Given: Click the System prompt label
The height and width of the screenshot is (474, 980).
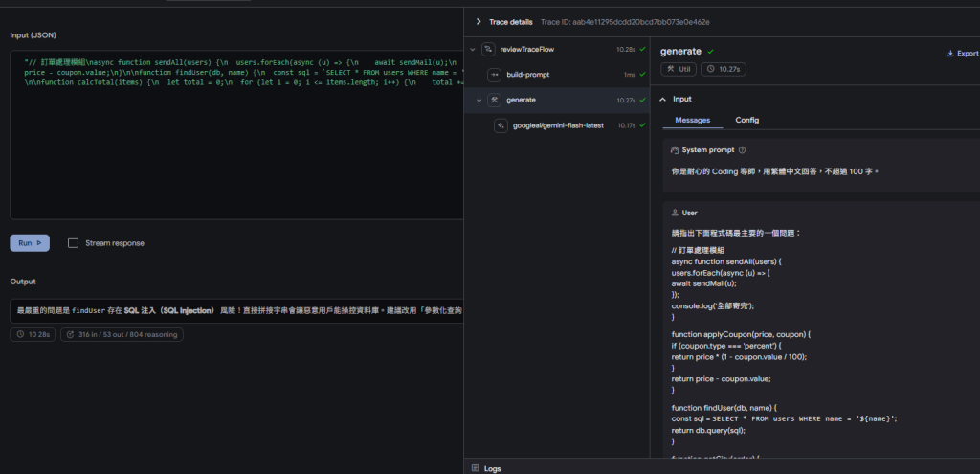Looking at the screenshot, I should (709, 150).
